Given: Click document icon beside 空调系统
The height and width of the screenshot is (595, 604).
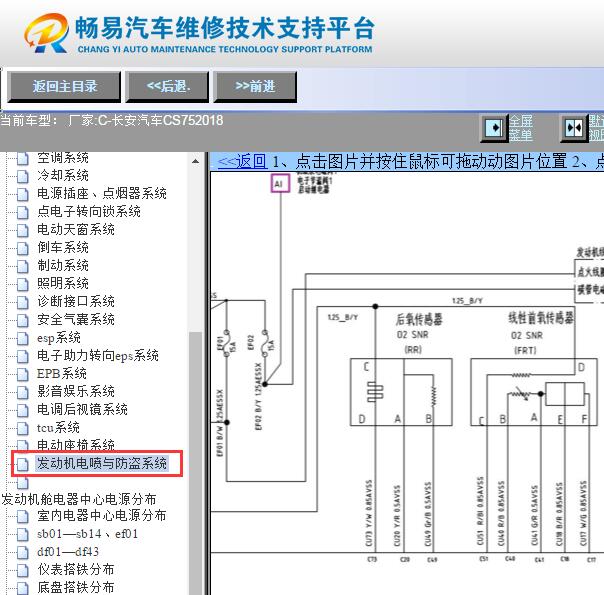Looking at the screenshot, I should tap(23, 158).
